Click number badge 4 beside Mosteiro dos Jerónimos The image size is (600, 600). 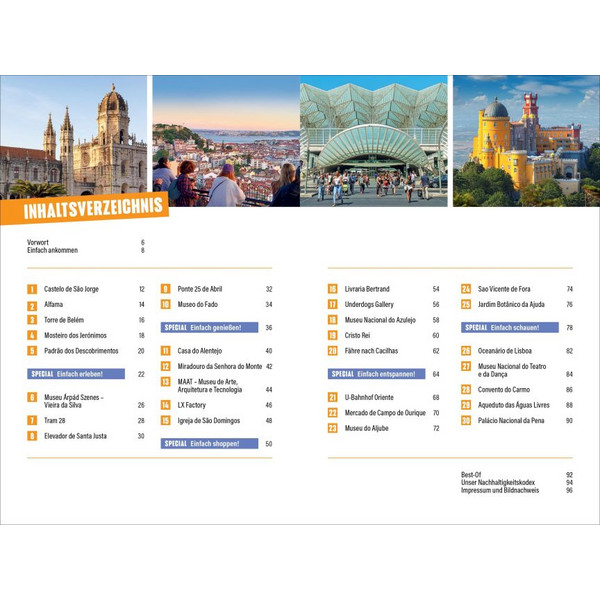(32, 335)
